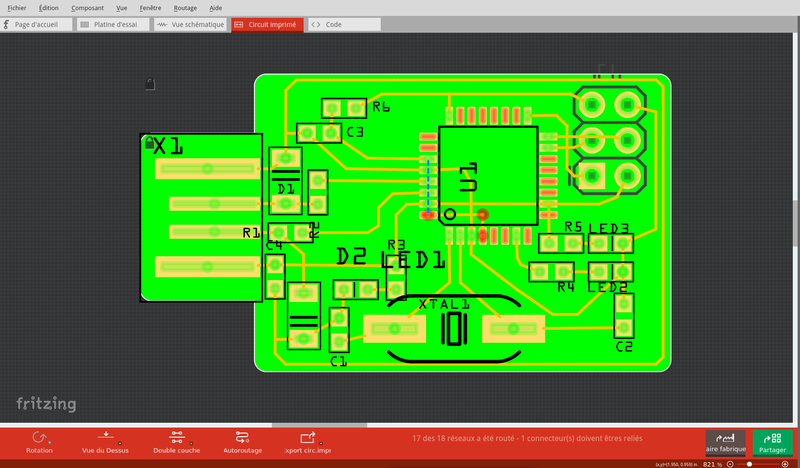This screenshot has height=468, width=800.
Task: Click the Export circuit imprimé icon
Action: pyautogui.click(x=308, y=437)
